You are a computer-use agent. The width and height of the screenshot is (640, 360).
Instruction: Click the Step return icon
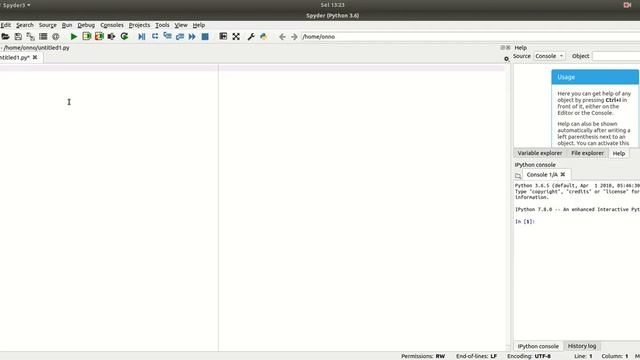pos(180,37)
